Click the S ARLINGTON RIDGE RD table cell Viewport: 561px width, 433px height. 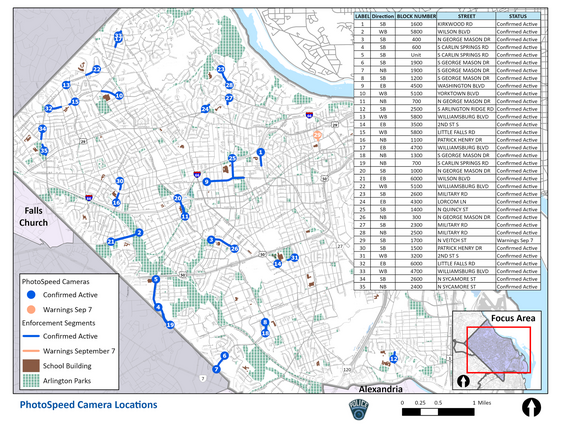466,109
